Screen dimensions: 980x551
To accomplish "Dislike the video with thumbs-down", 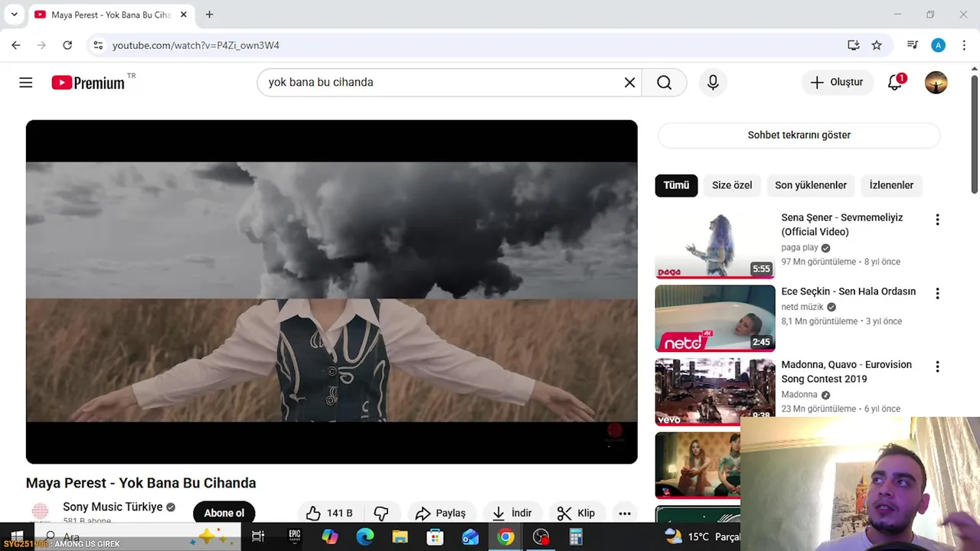I will (381, 513).
